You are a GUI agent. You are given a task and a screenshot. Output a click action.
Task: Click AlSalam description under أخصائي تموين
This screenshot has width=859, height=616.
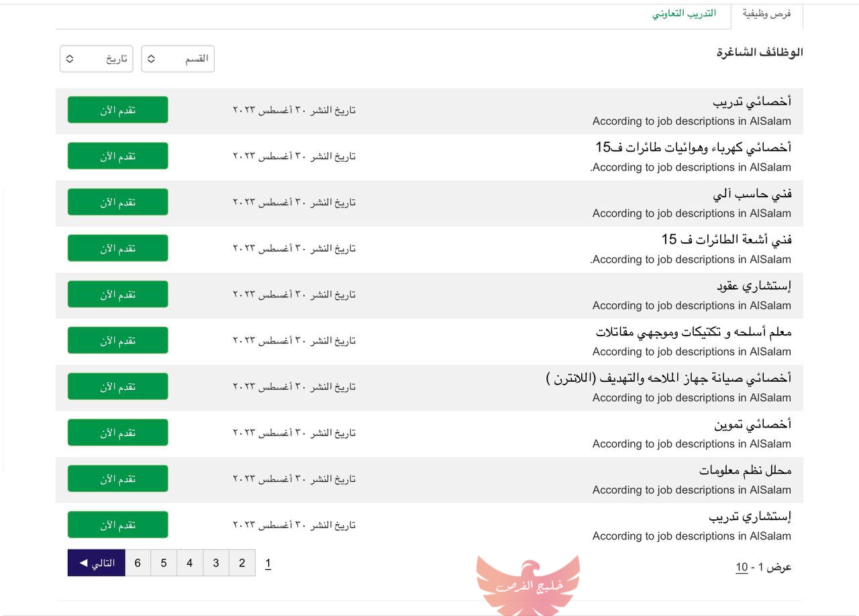tap(692, 444)
